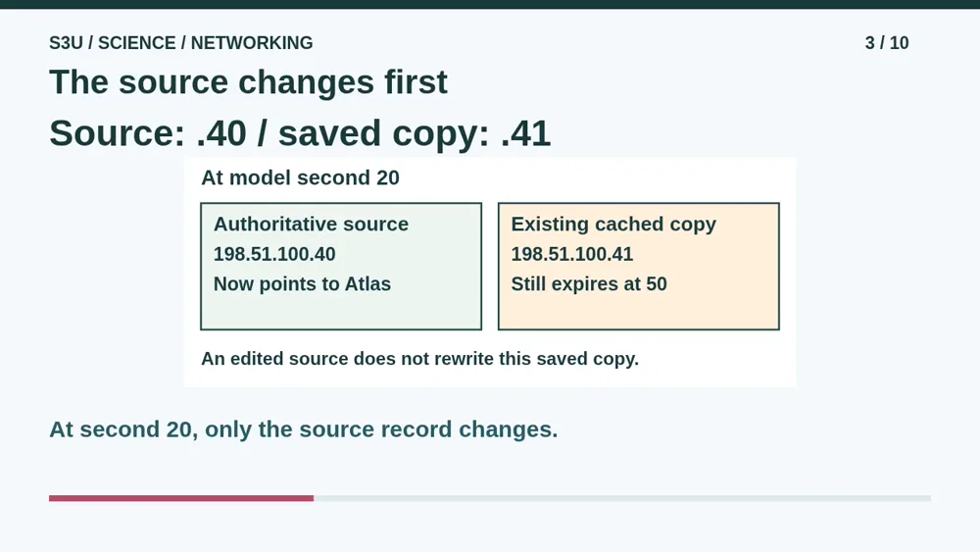Screen dimensions: 980x552
Task: Click the 'An edited source does not rewrite' note
Action: (419, 359)
